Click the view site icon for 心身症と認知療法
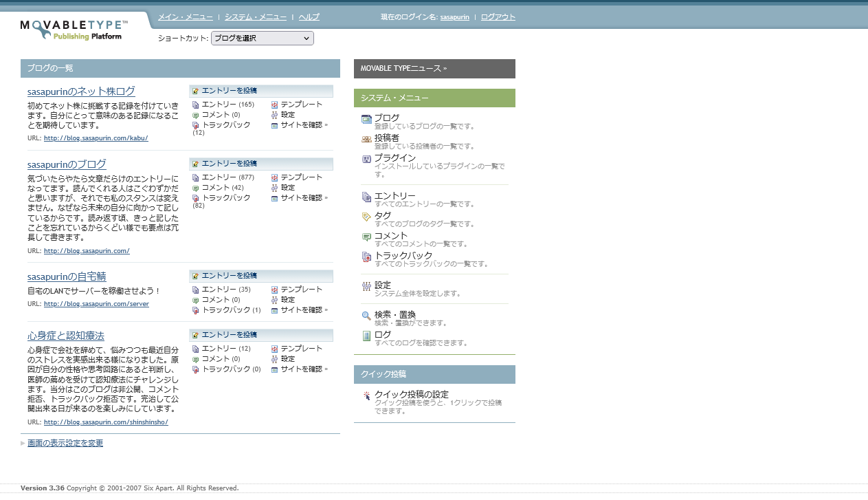 275,370
